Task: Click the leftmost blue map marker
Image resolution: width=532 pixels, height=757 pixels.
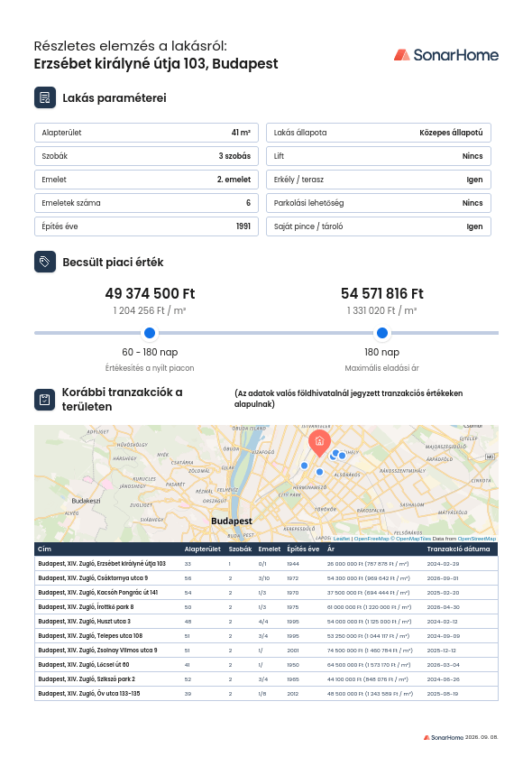Action: [x=304, y=466]
